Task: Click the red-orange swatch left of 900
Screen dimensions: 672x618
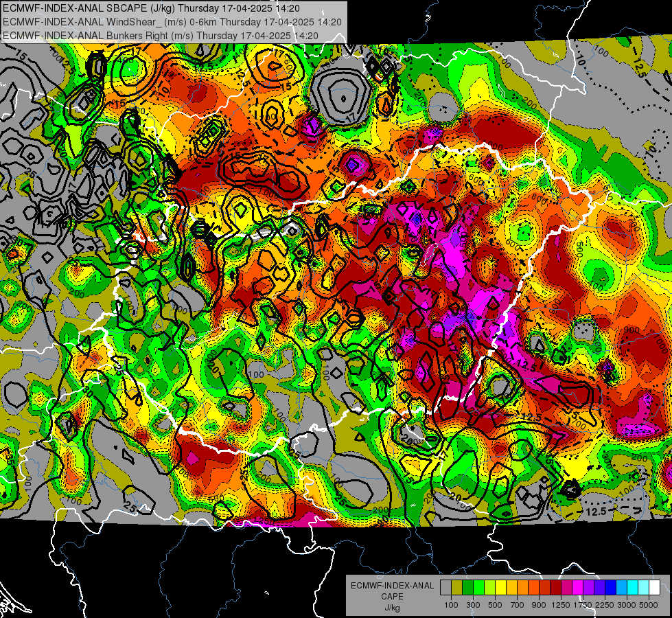Action: tap(533, 588)
